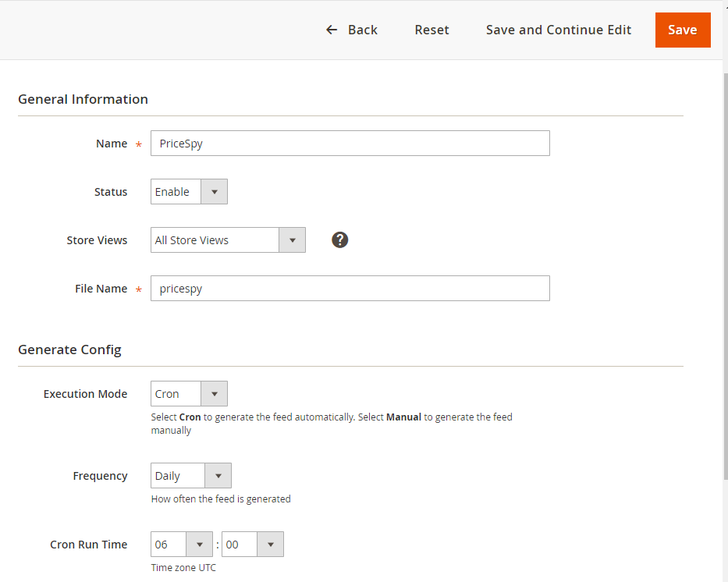This screenshot has height=582, width=728.
Task: Click the vertical page scrollbar
Action: [726, 276]
